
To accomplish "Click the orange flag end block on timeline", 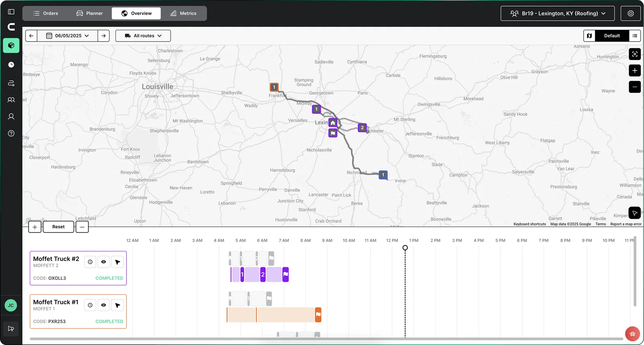I will [318, 315].
